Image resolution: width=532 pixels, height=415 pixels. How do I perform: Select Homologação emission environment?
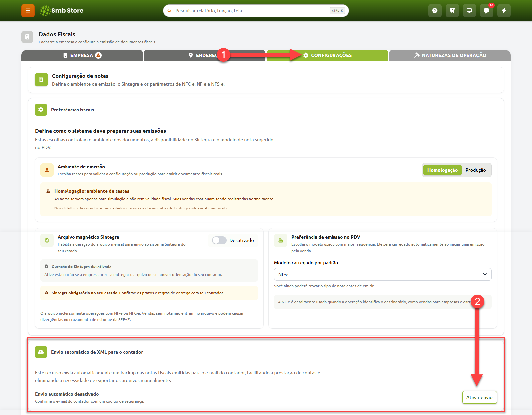click(x=442, y=170)
